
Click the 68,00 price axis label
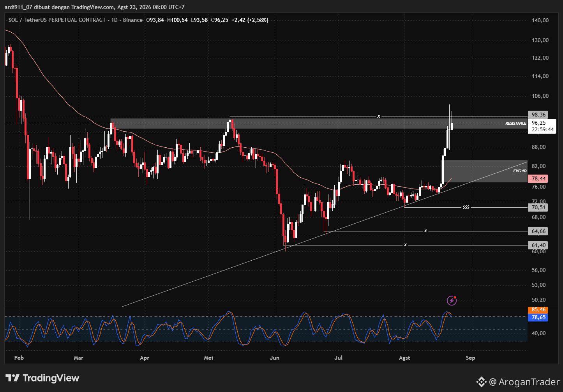tap(538, 217)
